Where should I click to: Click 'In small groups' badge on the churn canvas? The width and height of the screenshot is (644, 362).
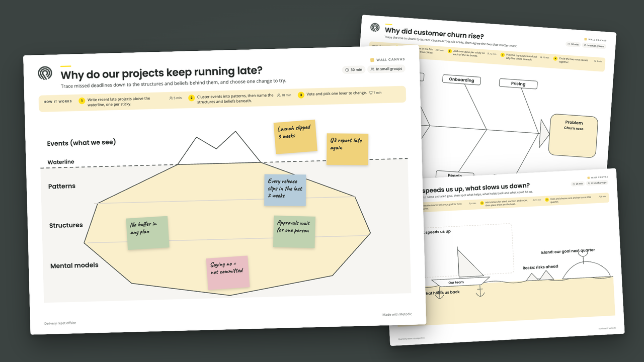tap(594, 46)
